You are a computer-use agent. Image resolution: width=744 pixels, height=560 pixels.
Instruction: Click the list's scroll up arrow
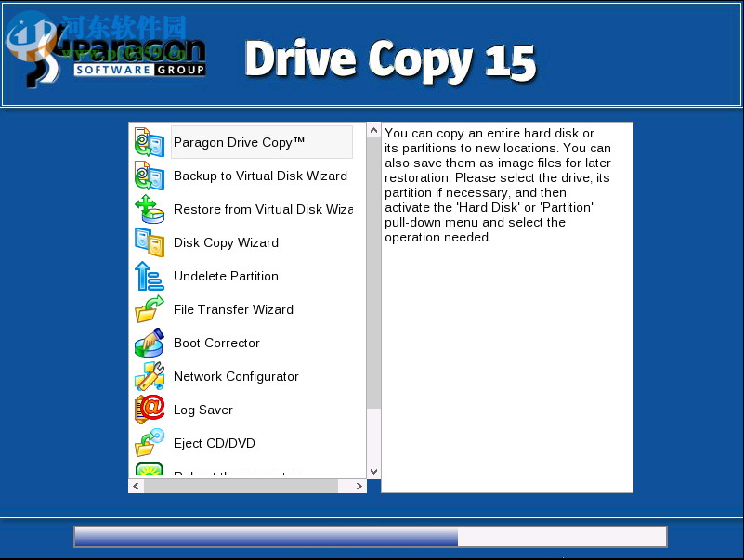tap(373, 130)
